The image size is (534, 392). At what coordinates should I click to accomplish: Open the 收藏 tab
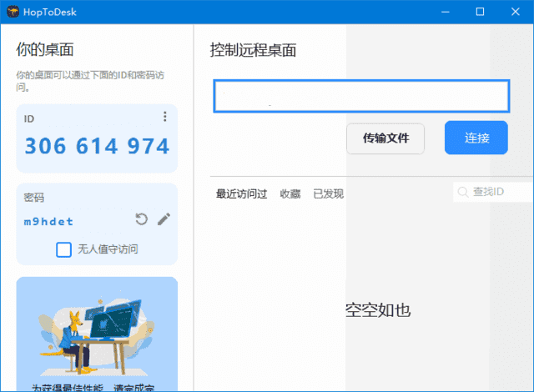[x=290, y=193]
